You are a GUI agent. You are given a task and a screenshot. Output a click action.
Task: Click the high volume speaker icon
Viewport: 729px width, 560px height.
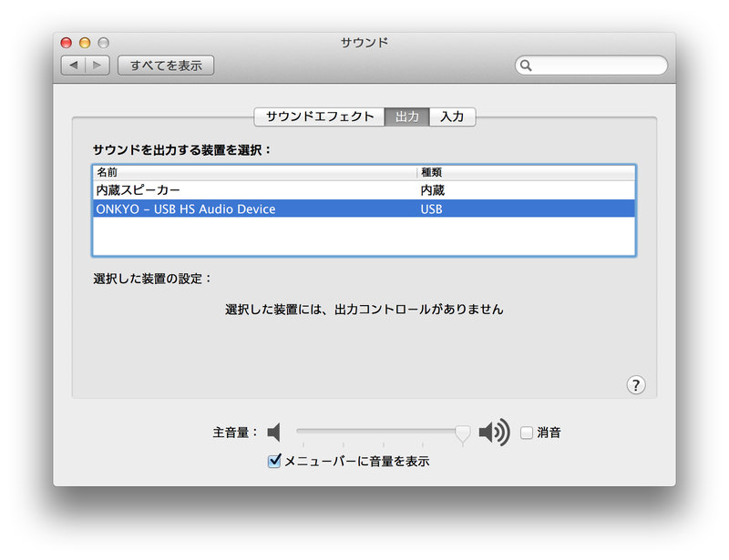click(x=494, y=433)
